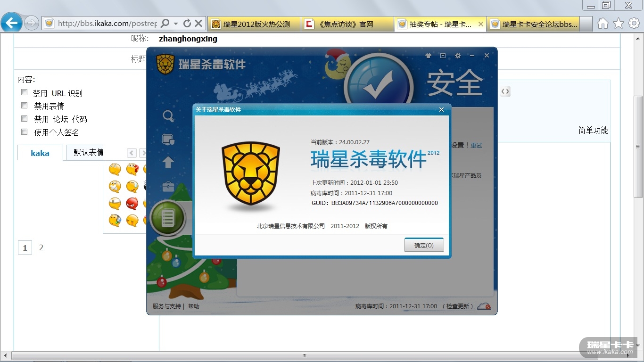Image resolution: width=644 pixels, height=362 pixels.
Task: Open the scan (magnifier) section in Rising Antivirus sidebar
Action: 168,116
